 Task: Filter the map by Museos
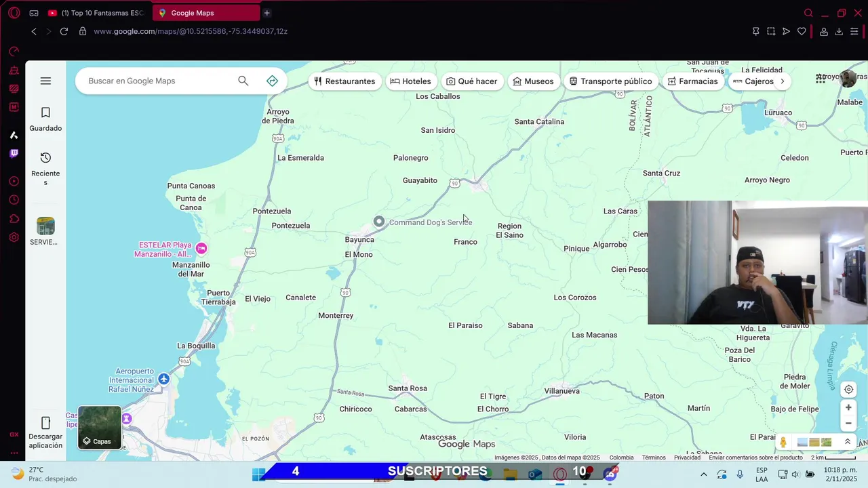pos(533,81)
